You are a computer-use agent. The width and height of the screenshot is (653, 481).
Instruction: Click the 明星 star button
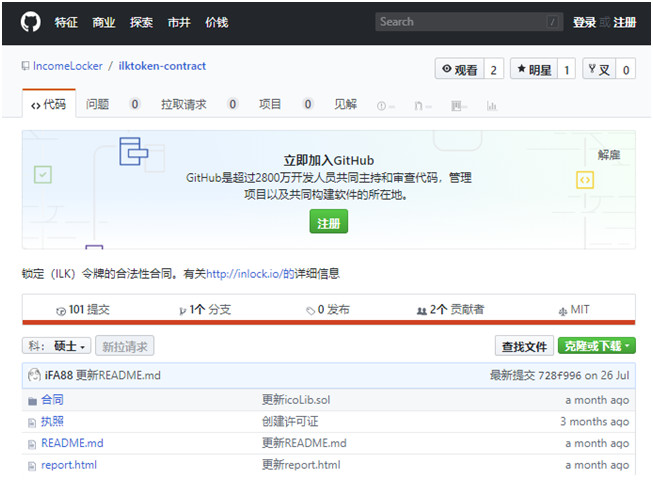pyautogui.click(x=534, y=69)
